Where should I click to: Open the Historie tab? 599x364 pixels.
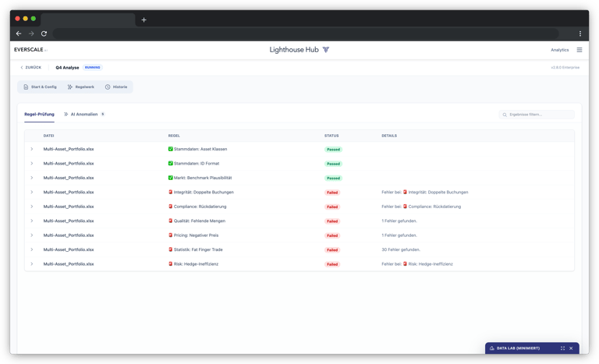116,87
